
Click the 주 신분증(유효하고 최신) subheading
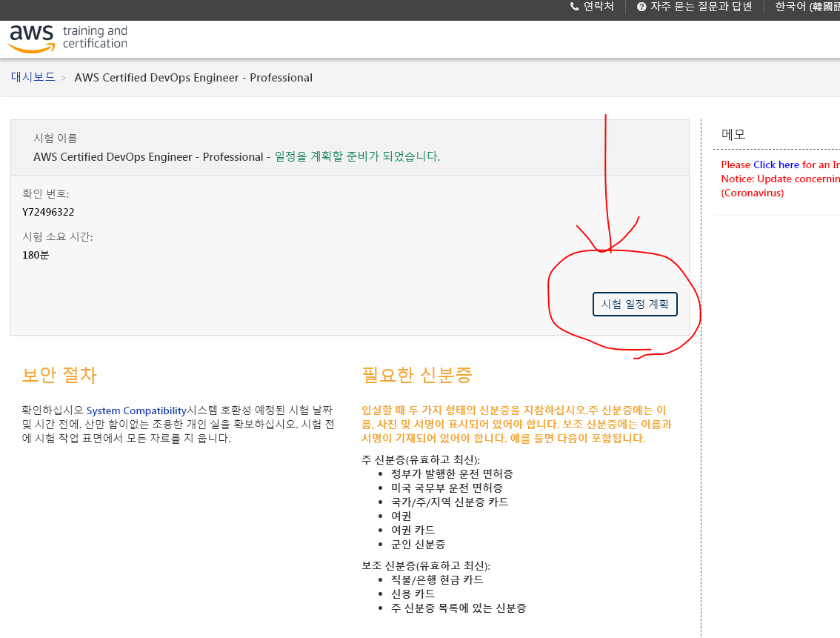421,459
